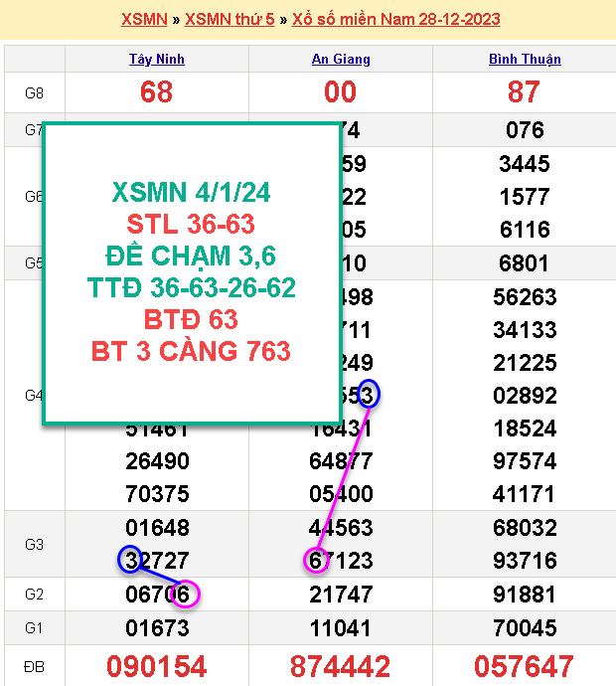Select the An Giang column header link
The image size is (616, 686).
[x=341, y=59]
